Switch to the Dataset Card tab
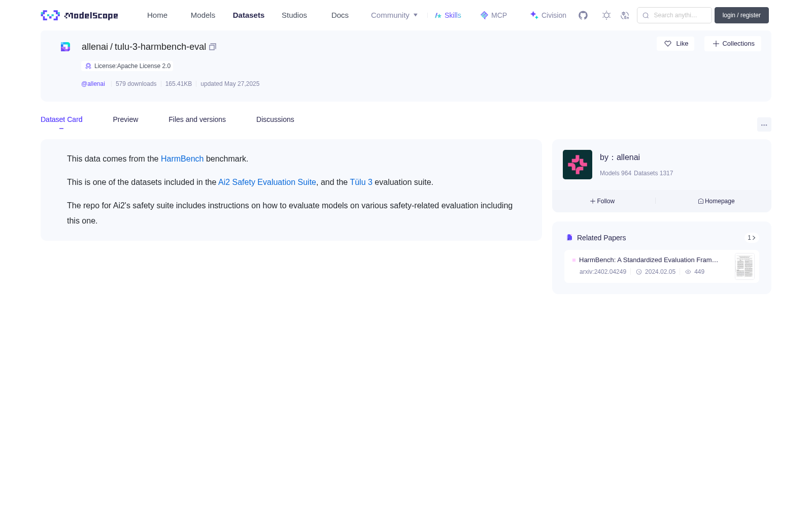This screenshot has width=812, height=508. tap(61, 119)
